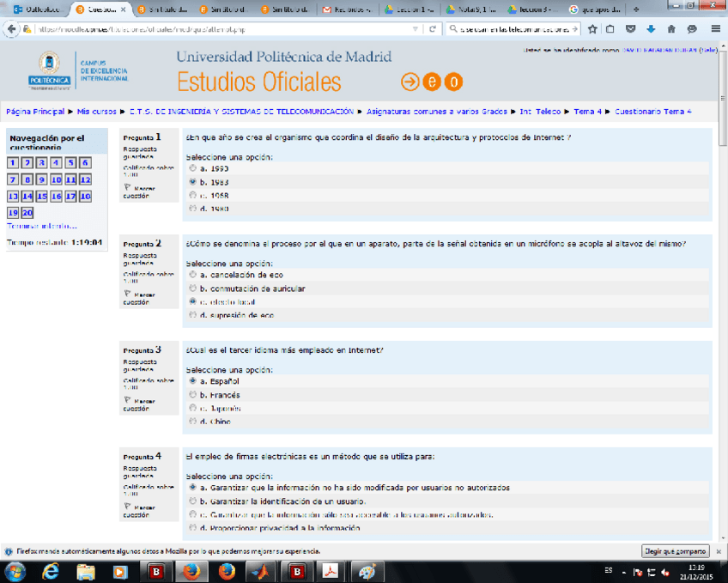Close the active Cuestionario tab
This screenshot has width=728, height=583.
(123, 9)
